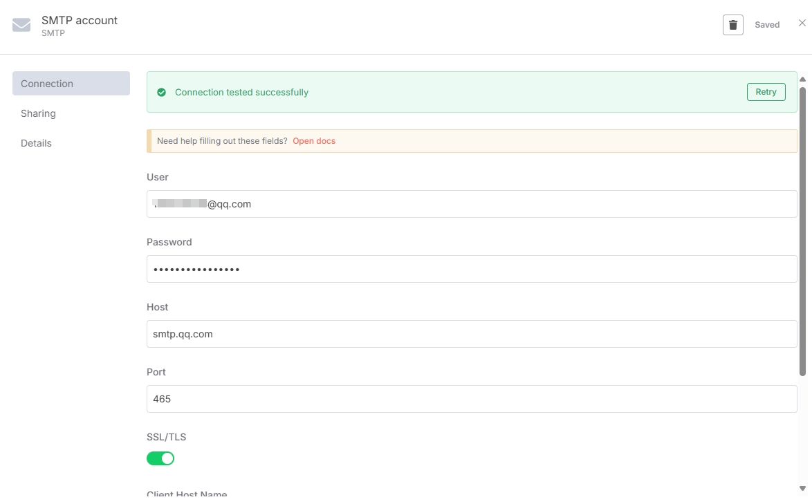Image resolution: width=812 pixels, height=504 pixels.
Task: Click the Port field showing 465
Action: tap(472, 399)
